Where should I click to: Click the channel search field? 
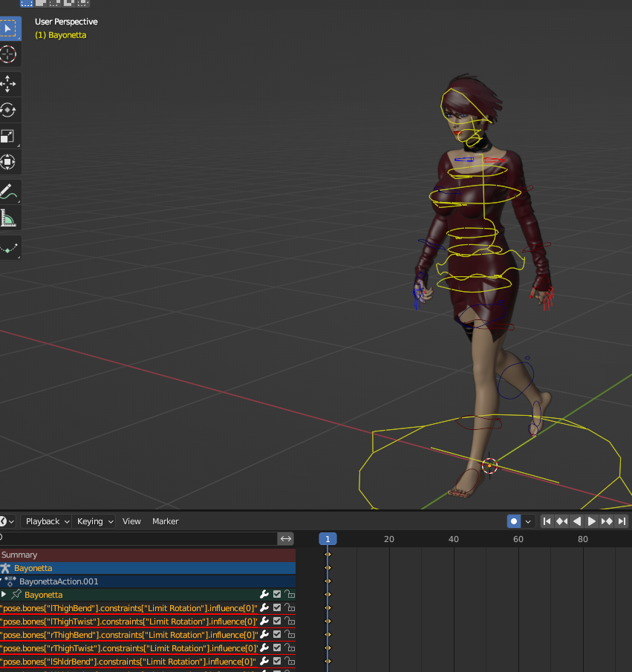click(x=138, y=539)
